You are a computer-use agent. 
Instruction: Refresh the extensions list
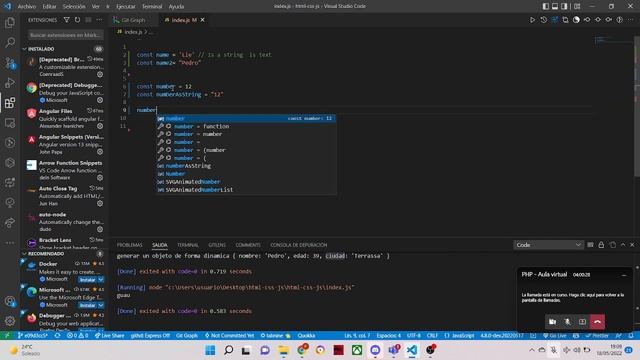tap(77, 20)
